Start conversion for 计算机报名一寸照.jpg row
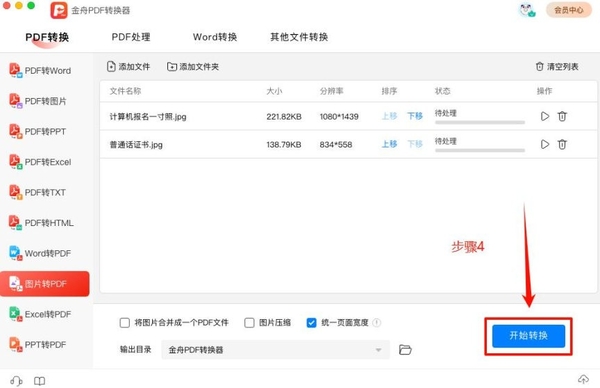Screen dimensions: 600x388 [545, 116]
